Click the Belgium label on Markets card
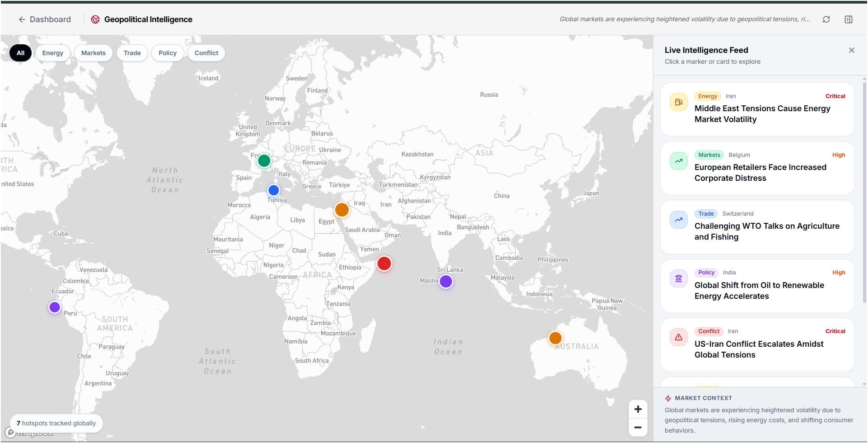Viewport: 868px width, 443px height. 739,155
